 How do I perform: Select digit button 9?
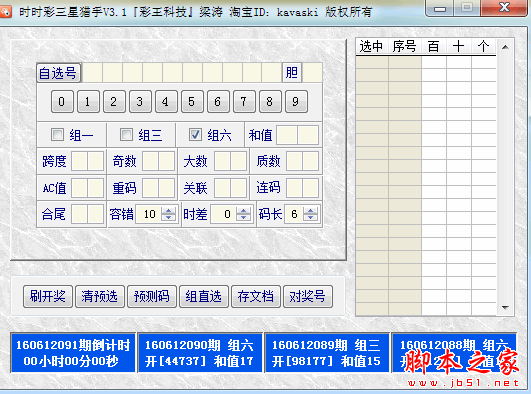(x=296, y=101)
